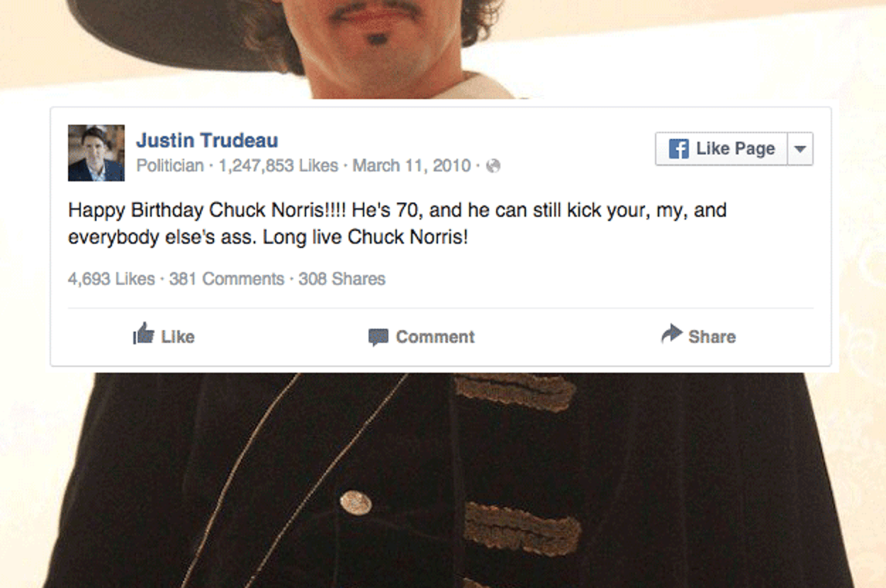View the 4,693 Likes count
This screenshot has width=886, height=588.
click(111, 279)
